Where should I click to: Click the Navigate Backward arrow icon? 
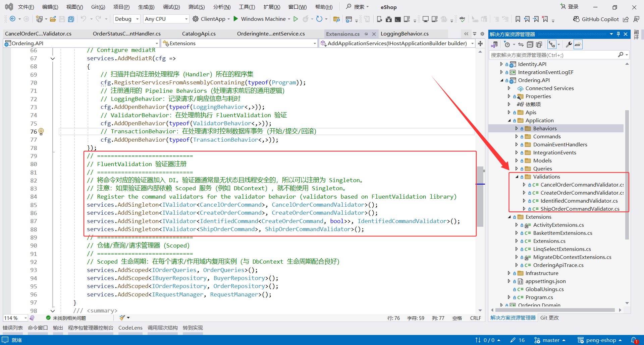coord(12,19)
